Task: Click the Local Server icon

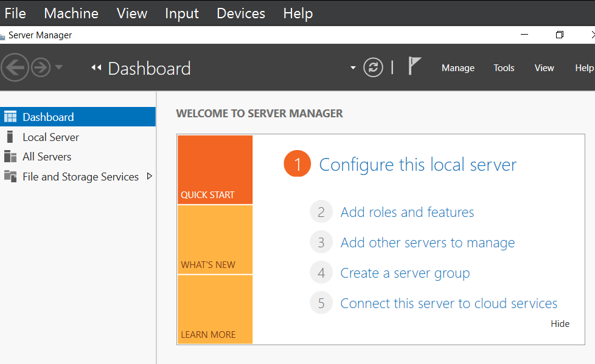Action: [9, 137]
